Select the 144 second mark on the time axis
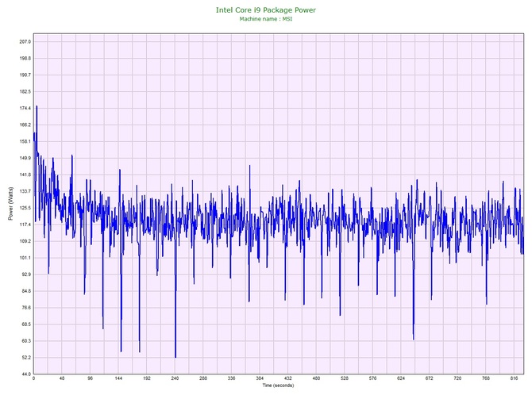Image resolution: width=532 pixels, height=399 pixels. (x=118, y=379)
